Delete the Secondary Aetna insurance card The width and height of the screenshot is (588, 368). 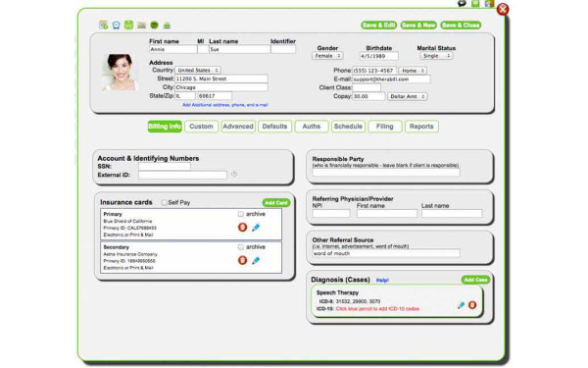pos(243,260)
